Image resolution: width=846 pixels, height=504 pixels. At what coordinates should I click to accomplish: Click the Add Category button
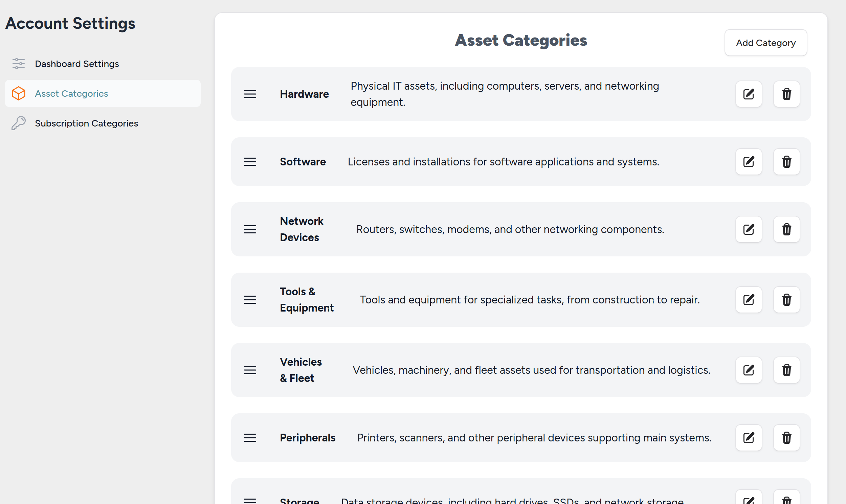click(x=766, y=43)
